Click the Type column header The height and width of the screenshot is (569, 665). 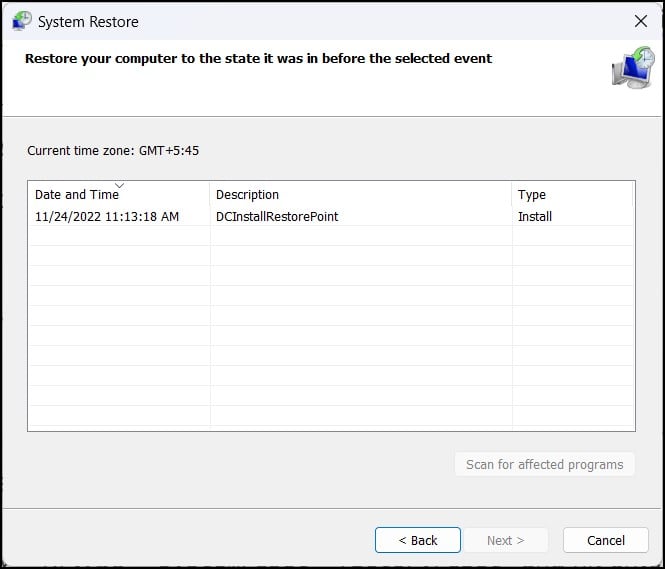532,195
